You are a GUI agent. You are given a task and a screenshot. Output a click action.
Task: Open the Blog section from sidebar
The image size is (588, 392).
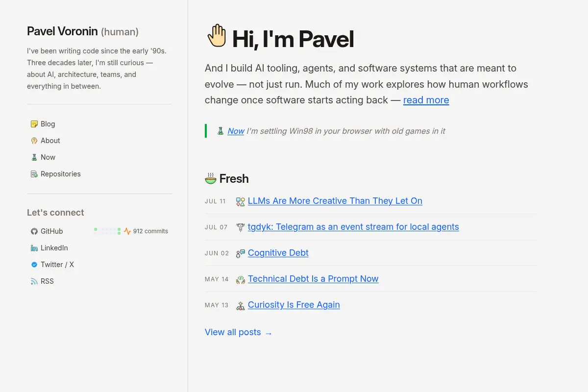48,124
